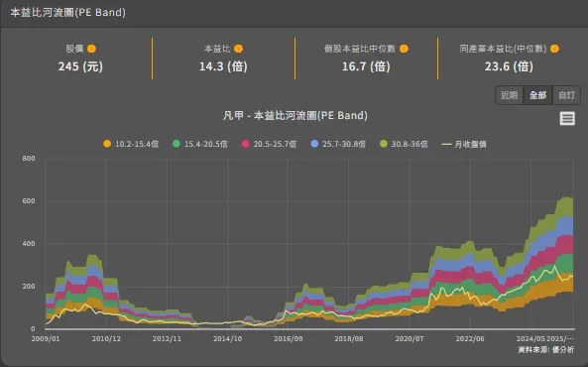Select the 全部 range tab

537,95
